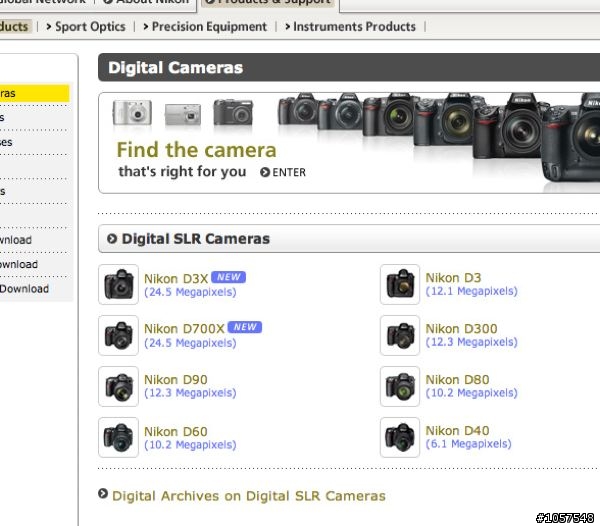The image size is (600, 526).
Task: Click the arrow before Precision Equipment
Action: [146, 26]
